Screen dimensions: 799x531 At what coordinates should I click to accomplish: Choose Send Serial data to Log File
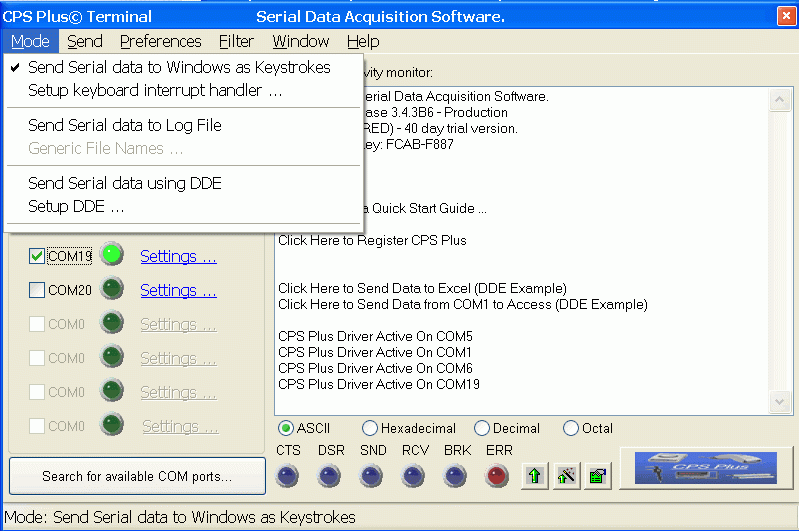pyautogui.click(x=183, y=125)
